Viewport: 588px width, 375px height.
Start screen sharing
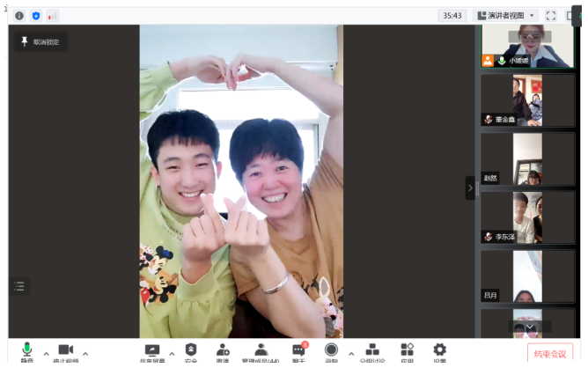pyautogui.click(x=152, y=351)
